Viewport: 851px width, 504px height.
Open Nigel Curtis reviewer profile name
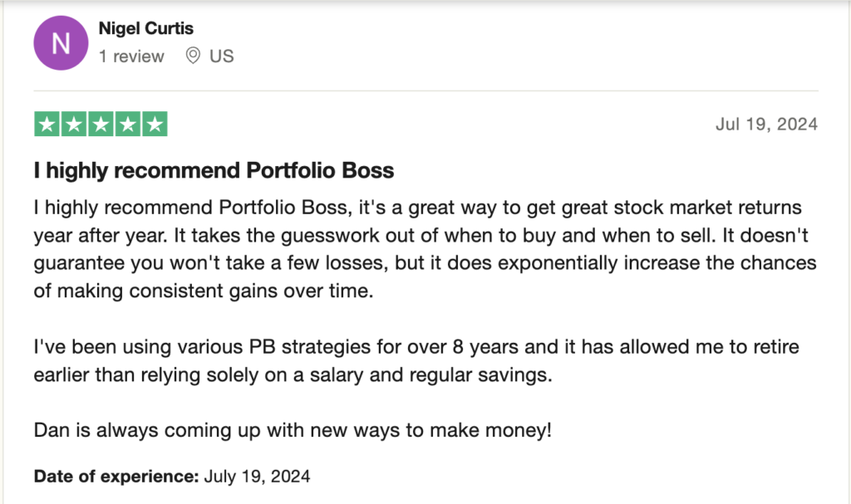coord(146,28)
